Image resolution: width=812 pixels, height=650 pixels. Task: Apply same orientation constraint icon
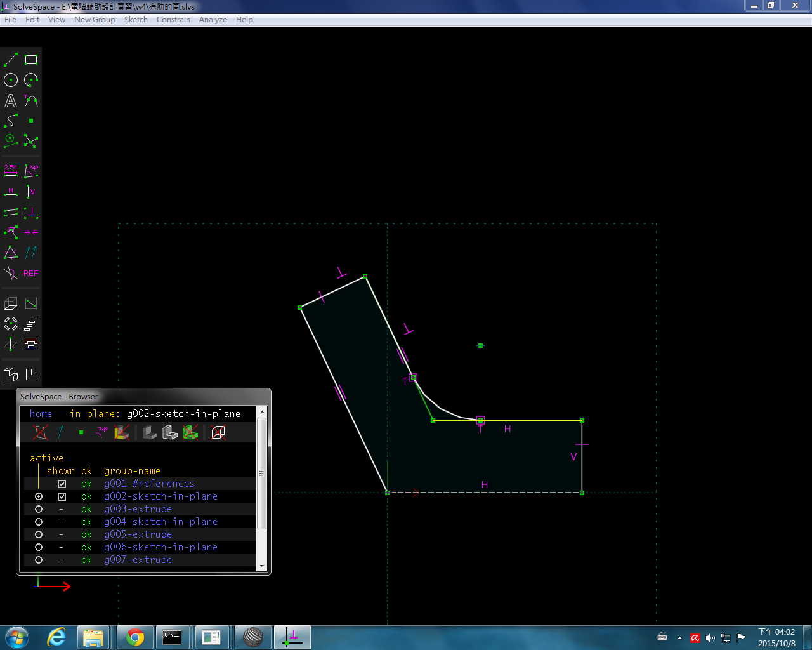(31, 253)
